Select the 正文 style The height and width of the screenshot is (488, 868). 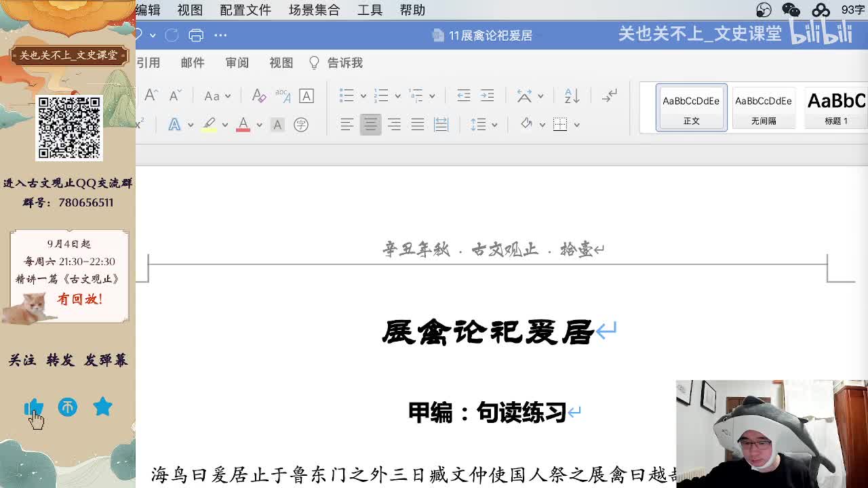click(692, 107)
